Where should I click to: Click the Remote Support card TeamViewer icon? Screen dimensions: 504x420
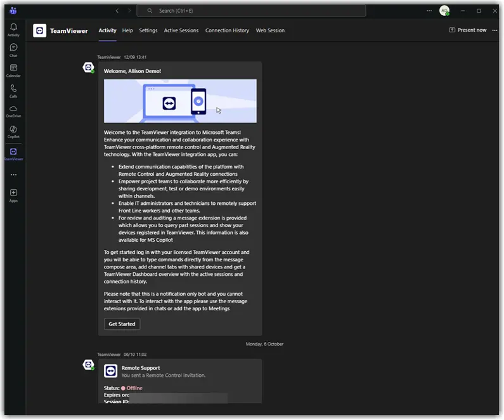tap(110, 371)
